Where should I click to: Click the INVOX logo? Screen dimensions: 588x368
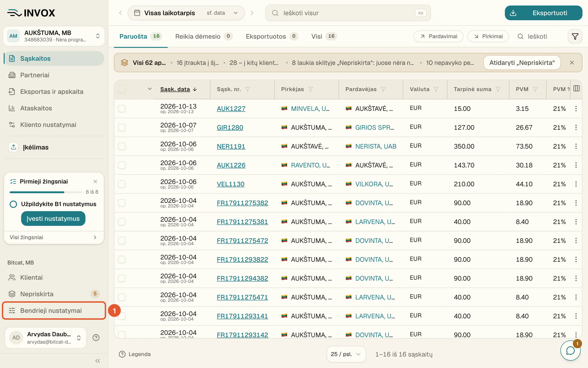pyautogui.click(x=31, y=13)
